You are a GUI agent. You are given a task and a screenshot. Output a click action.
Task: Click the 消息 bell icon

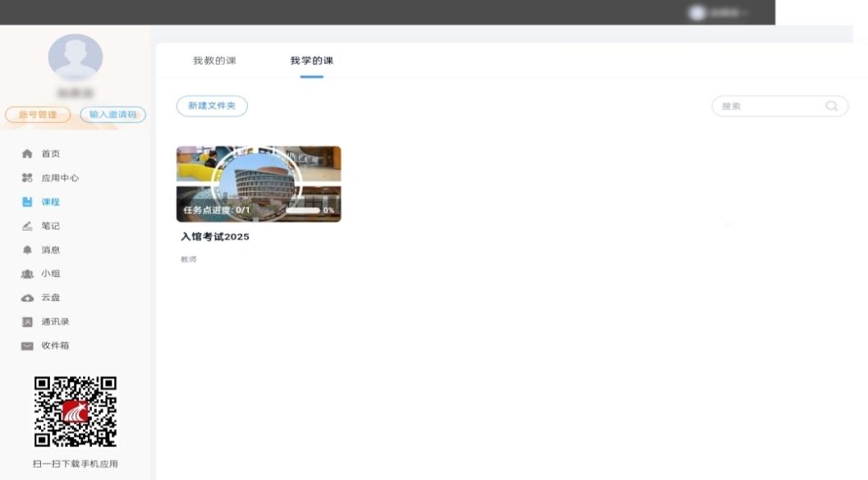pos(27,249)
